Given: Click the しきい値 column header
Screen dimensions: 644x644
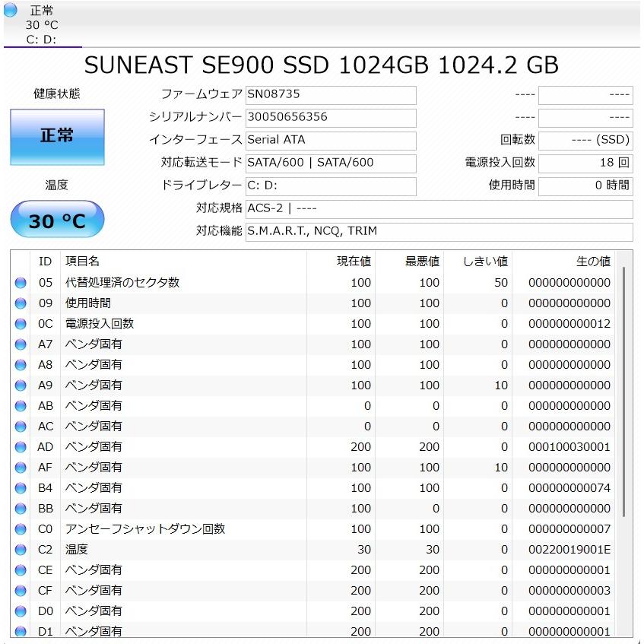Looking at the screenshot, I should [x=477, y=262].
